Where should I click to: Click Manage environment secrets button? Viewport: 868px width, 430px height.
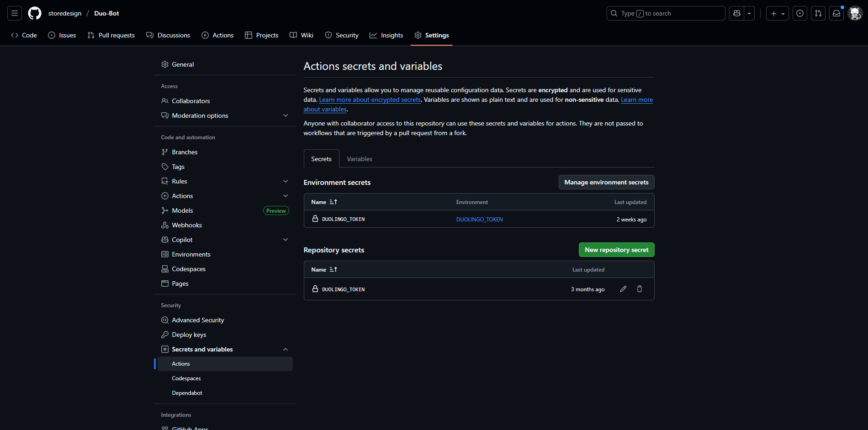tap(606, 182)
